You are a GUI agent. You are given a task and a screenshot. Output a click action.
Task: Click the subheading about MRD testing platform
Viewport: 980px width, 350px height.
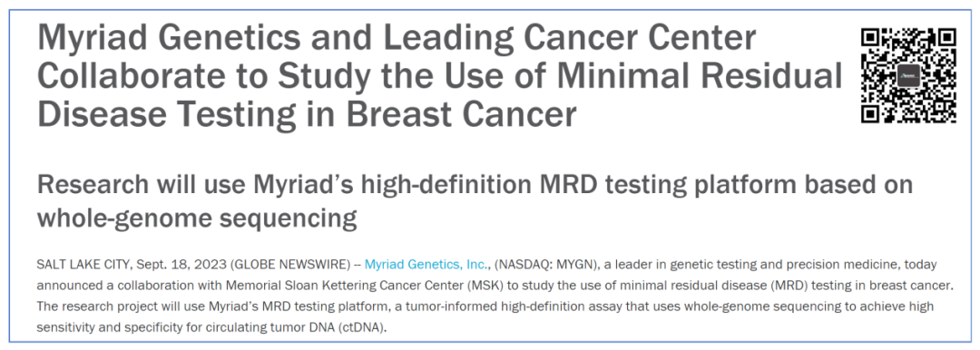tap(475, 202)
